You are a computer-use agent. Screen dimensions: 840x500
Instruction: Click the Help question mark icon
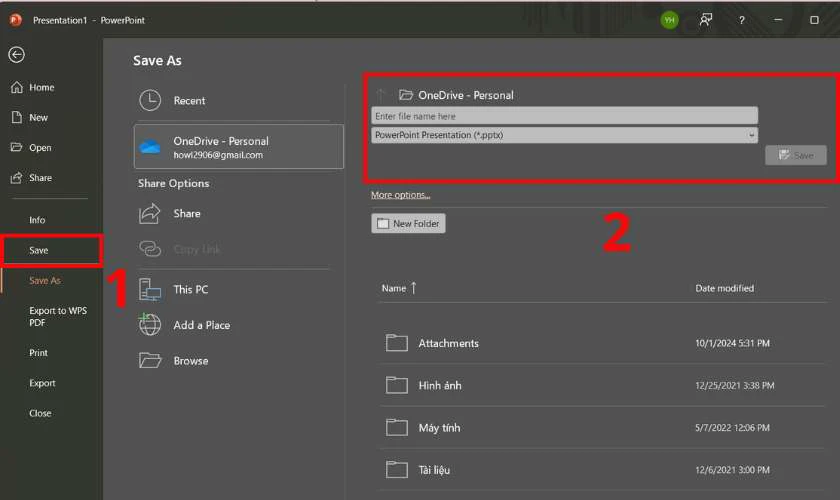click(x=741, y=20)
